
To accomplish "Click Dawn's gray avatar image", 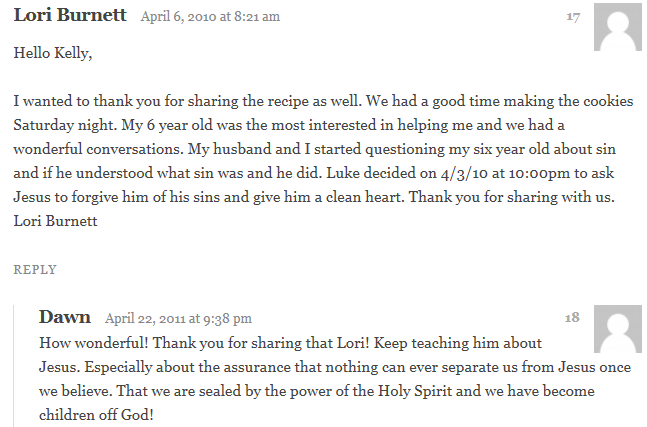I will (x=617, y=329).
